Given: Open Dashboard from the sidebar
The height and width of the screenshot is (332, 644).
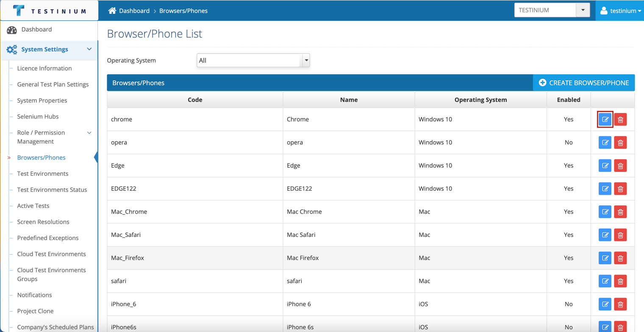Looking at the screenshot, I should pyautogui.click(x=36, y=30).
